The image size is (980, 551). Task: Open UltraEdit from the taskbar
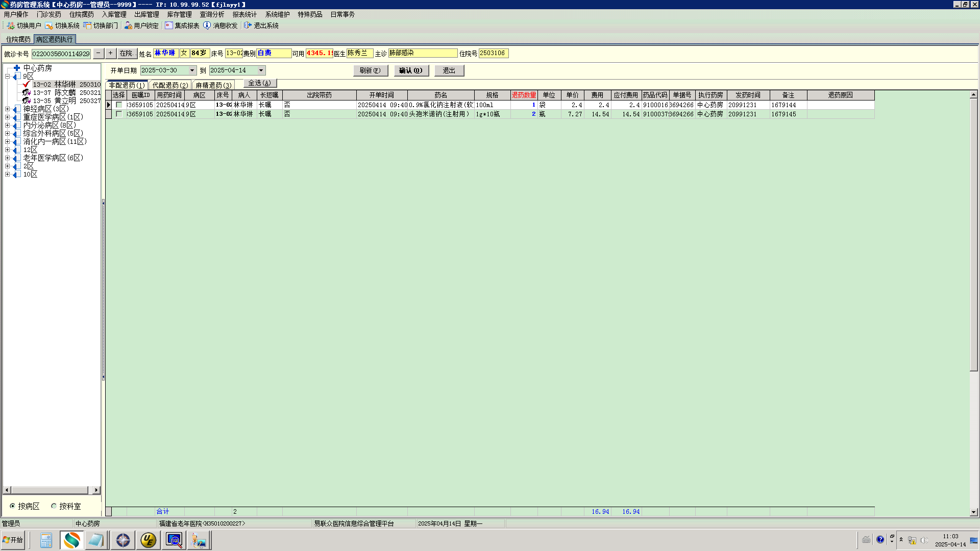tap(149, 540)
